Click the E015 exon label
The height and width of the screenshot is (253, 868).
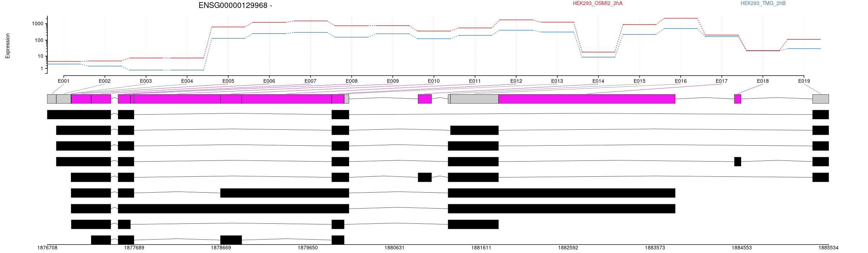point(639,81)
